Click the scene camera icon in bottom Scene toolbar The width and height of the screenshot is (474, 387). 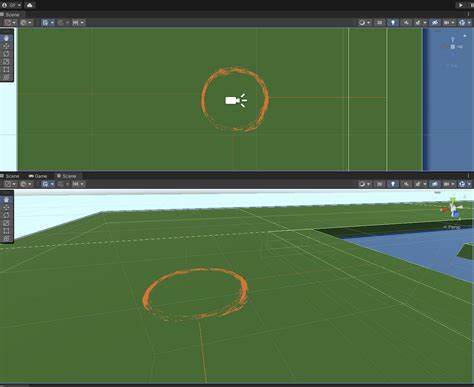[x=447, y=184]
